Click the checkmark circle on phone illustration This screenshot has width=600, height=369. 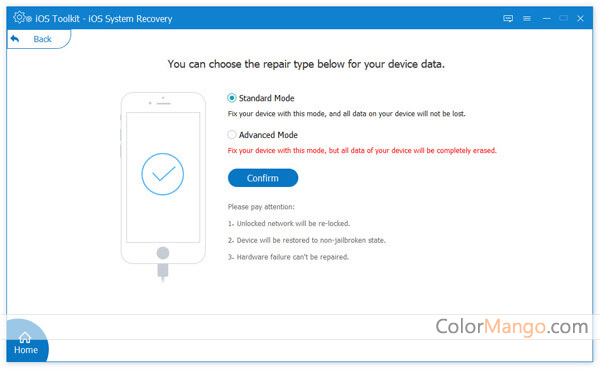click(x=163, y=174)
